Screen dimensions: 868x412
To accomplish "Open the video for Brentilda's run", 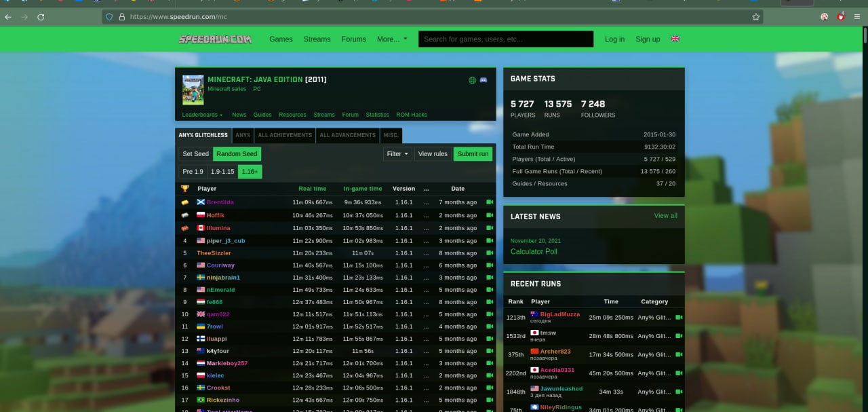I will pos(490,202).
